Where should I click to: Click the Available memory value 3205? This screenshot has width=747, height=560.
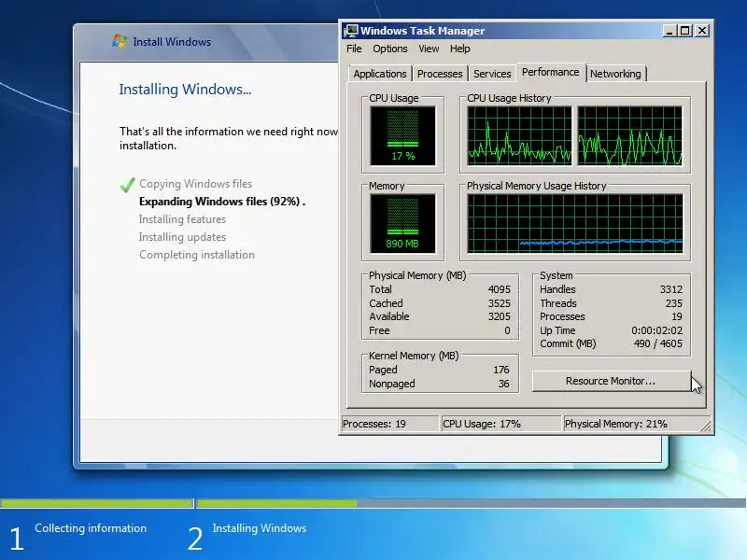tap(500, 316)
